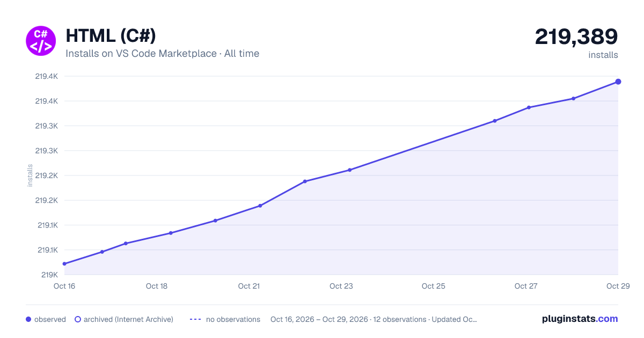Viewport: 644px width, 338px height.
Task: Click the '219K' bottom y-axis label
Action: coord(50,275)
